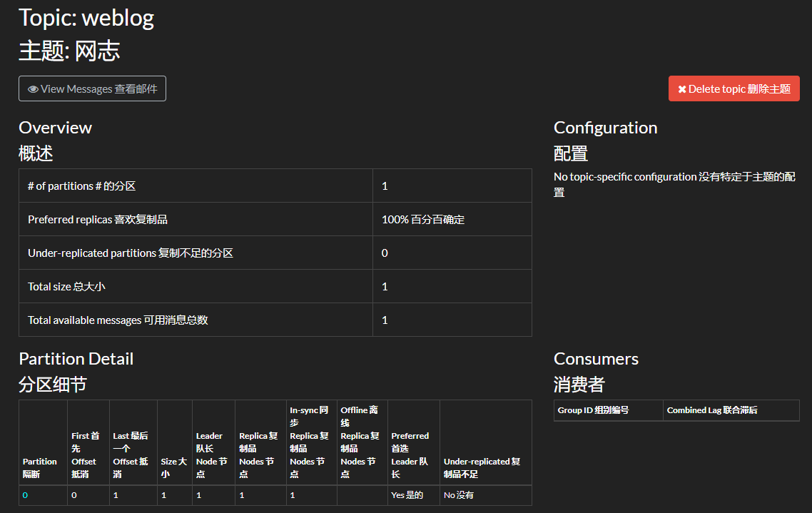Click the 'Total available messages' row label
The image size is (812, 513).
(x=118, y=320)
